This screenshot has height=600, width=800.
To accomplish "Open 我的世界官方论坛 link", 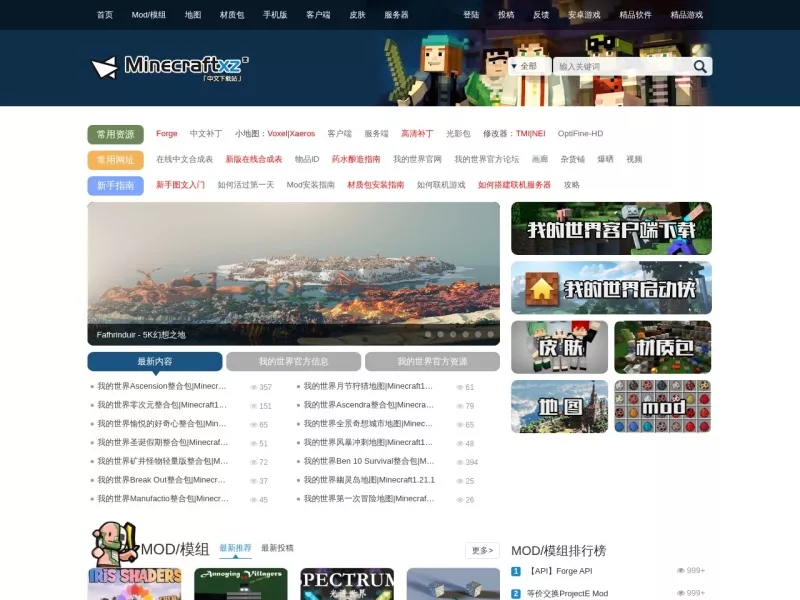I will 487,159.
